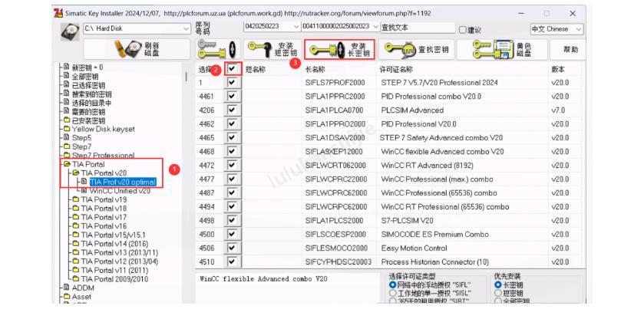Image resolution: width=644 pixels, height=309 pixels.
Task: Select the network floating license SIFL radio
Action: click(393, 284)
